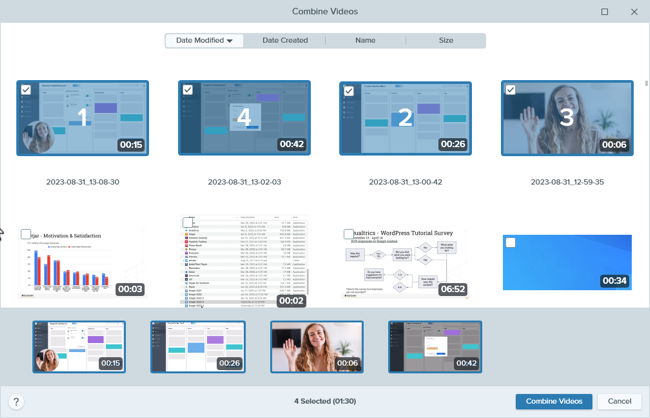Uncheck the 2023-08-31_13-08-30 video checkbox
Image resolution: width=650 pixels, height=418 pixels.
[x=26, y=90]
